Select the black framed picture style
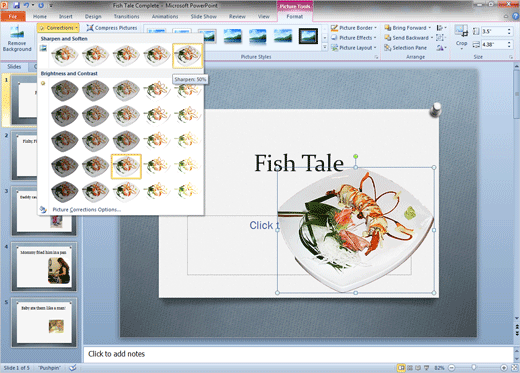Viewport: 520px width, 373px height. pyautogui.click(x=308, y=36)
